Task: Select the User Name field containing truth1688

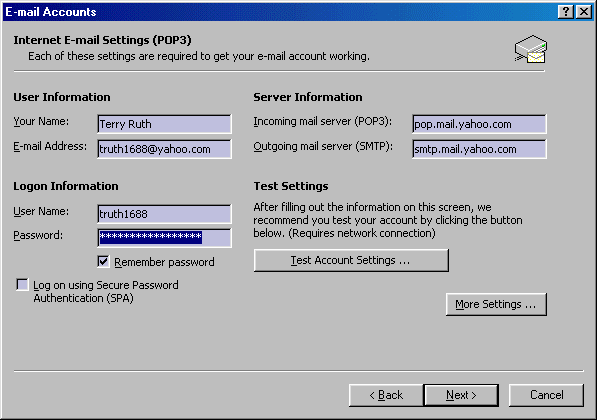Action: click(x=164, y=214)
